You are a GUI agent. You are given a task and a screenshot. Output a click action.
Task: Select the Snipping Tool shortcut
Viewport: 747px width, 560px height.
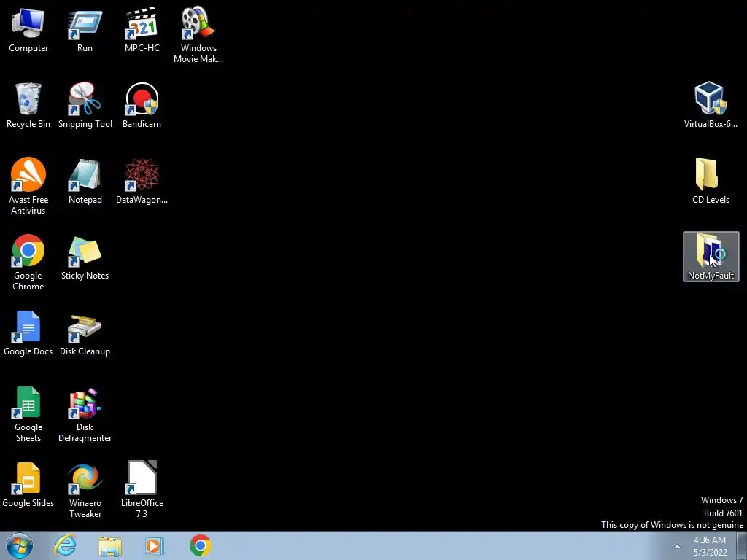(x=85, y=106)
